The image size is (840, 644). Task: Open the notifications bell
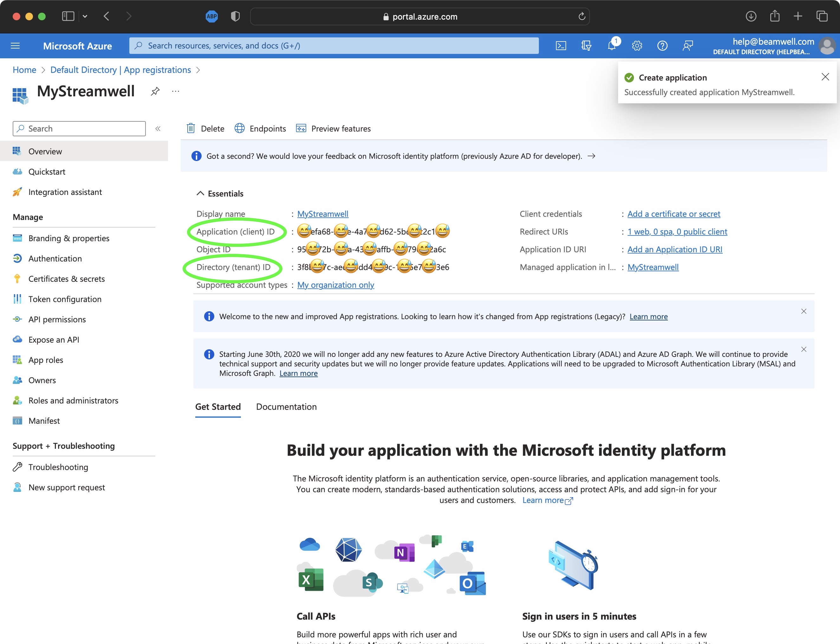(x=611, y=46)
